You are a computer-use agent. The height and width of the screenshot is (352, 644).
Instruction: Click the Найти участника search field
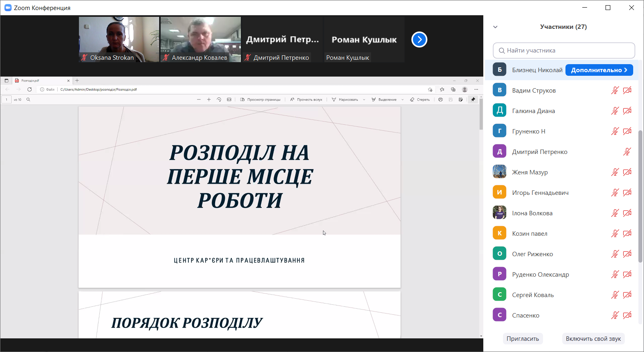pyautogui.click(x=564, y=51)
